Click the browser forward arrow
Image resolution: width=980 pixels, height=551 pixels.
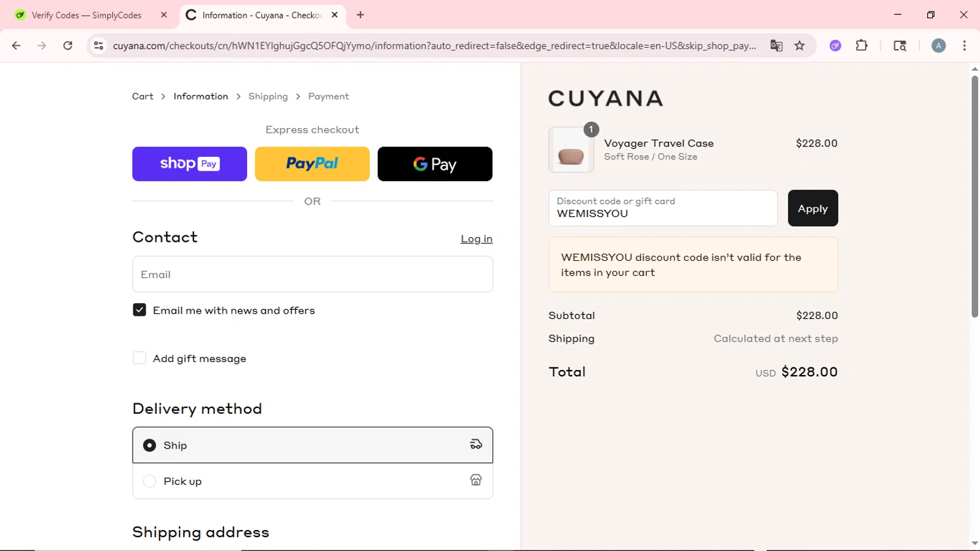click(42, 46)
